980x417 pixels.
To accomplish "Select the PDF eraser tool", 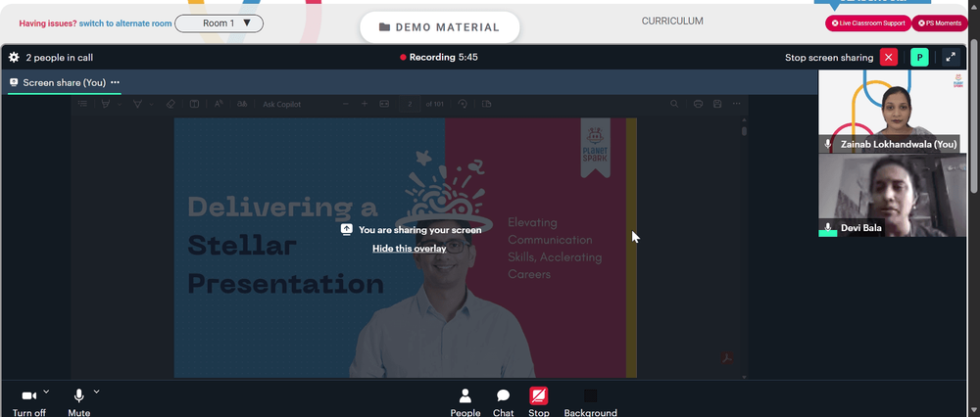I will [171, 104].
